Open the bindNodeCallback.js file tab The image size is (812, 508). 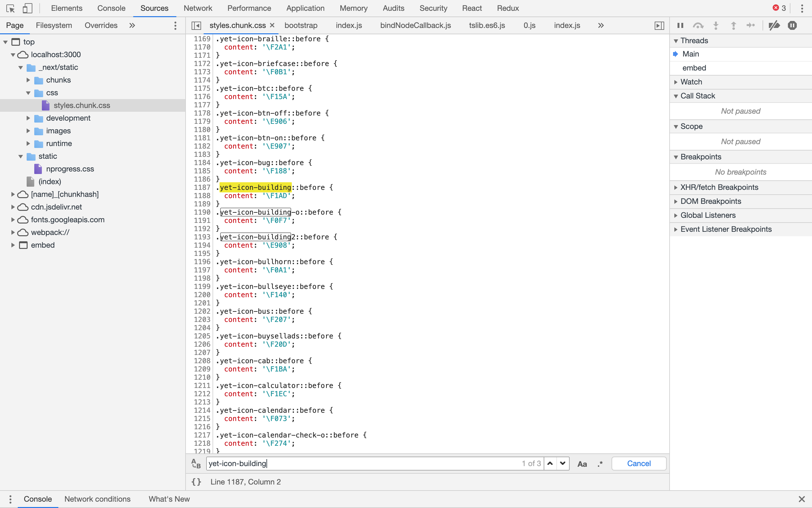[416, 25]
